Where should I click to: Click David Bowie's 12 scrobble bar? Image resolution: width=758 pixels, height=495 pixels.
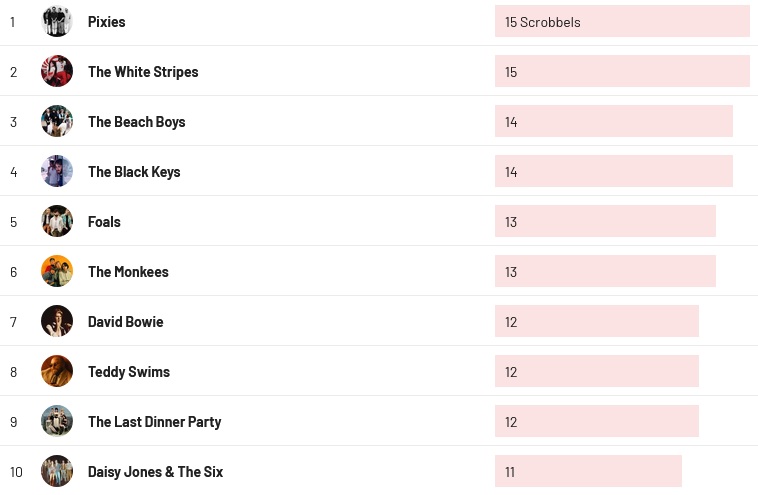pyautogui.click(x=596, y=322)
